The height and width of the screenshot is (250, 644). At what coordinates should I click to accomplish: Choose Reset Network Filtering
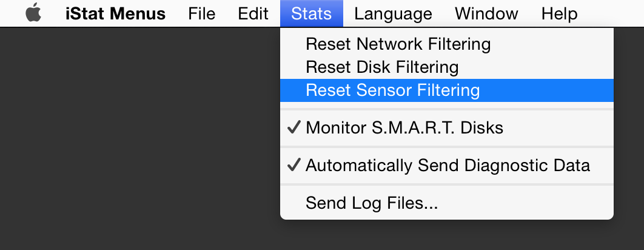coord(398,44)
